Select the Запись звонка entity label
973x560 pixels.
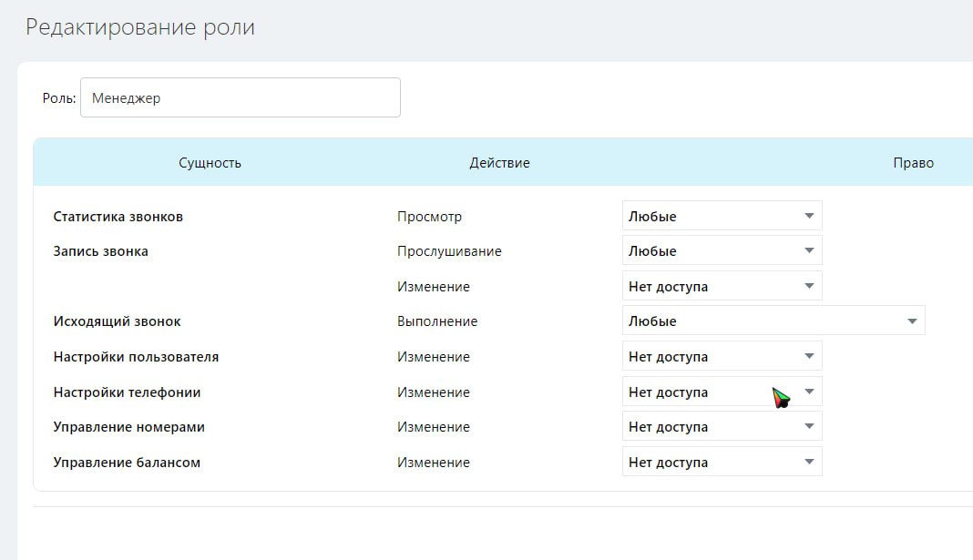tap(101, 251)
